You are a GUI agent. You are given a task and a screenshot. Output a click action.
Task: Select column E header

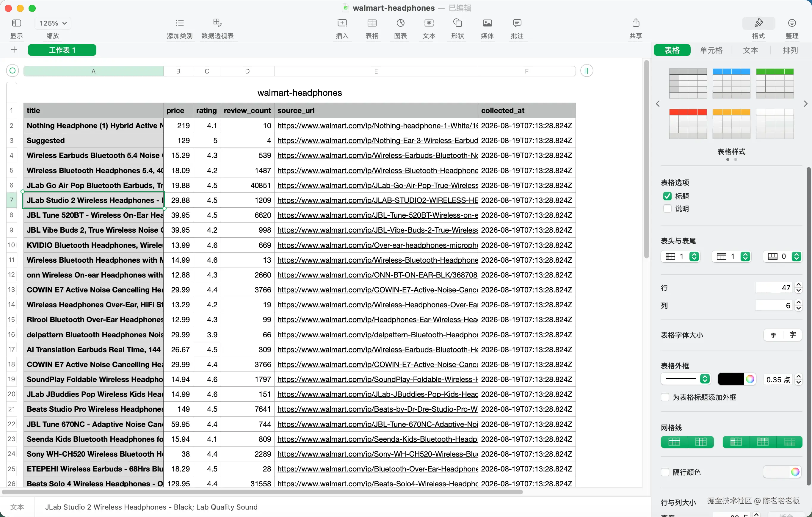(x=376, y=71)
